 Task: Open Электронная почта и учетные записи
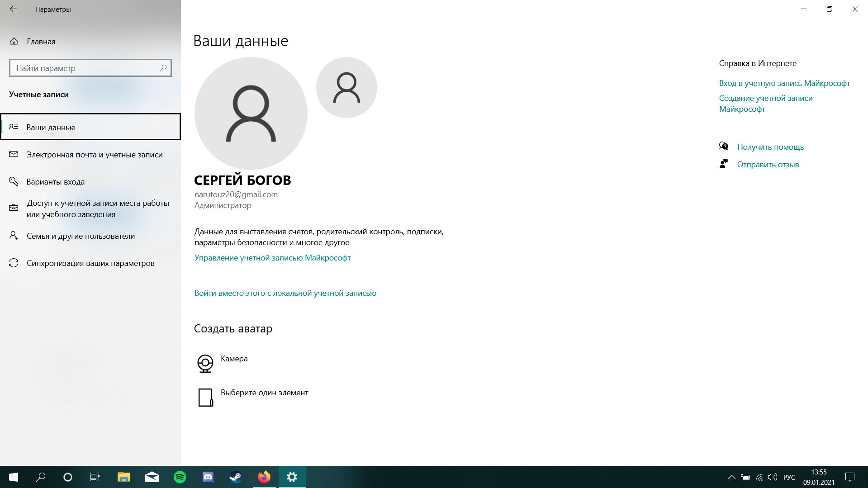tap(90, 155)
